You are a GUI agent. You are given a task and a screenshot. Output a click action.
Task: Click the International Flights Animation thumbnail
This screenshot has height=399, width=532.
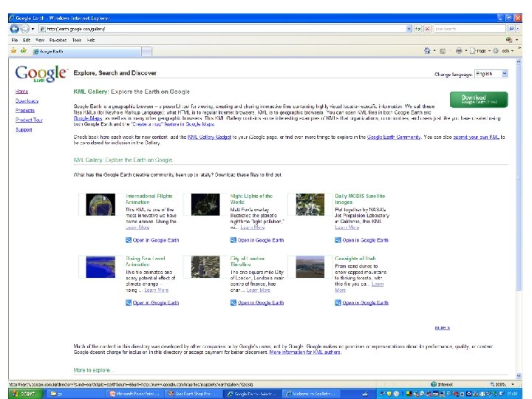pos(100,204)
